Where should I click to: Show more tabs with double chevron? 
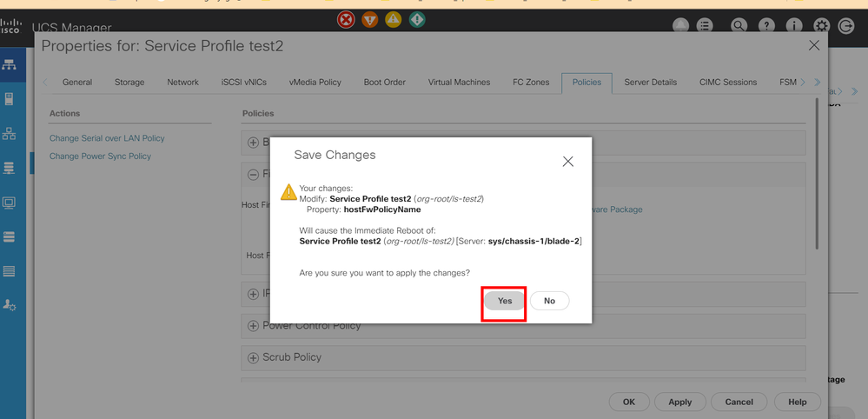[817, 83]
